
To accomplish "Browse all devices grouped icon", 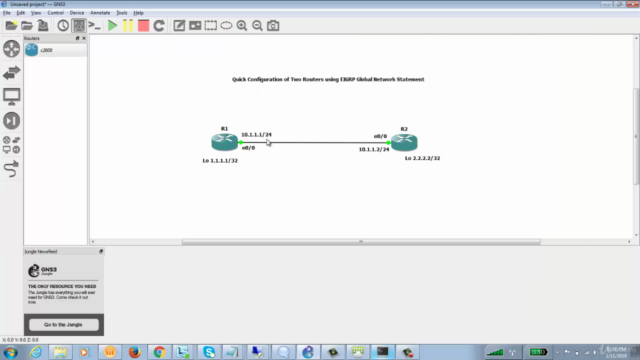I will pos(11,145).
